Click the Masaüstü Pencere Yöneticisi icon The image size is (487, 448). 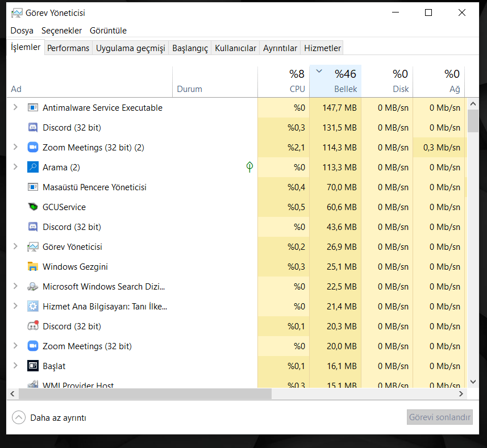coord(33,187)
